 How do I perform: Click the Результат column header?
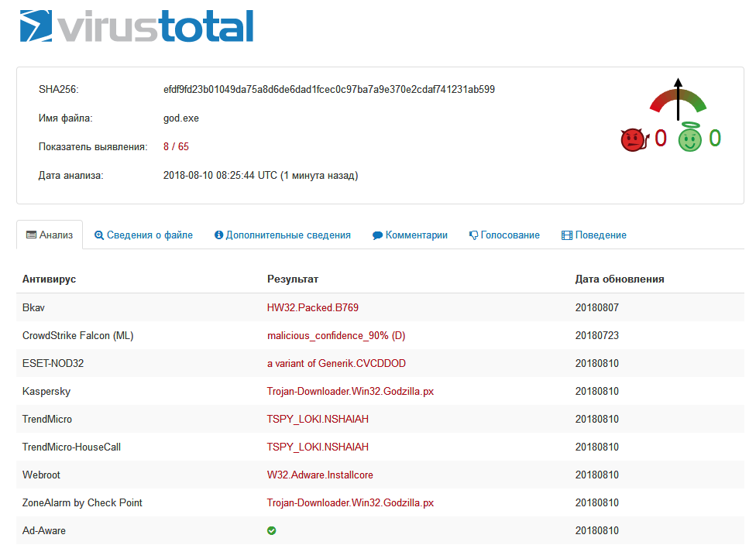pos(293,279)
